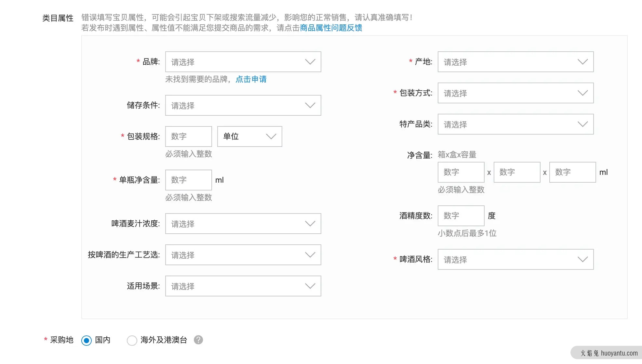Focus the 包装规格 number input
Image resolution: width=642 pixels, height=364 pixels.
pyautogui.click(x=189, y=136)
